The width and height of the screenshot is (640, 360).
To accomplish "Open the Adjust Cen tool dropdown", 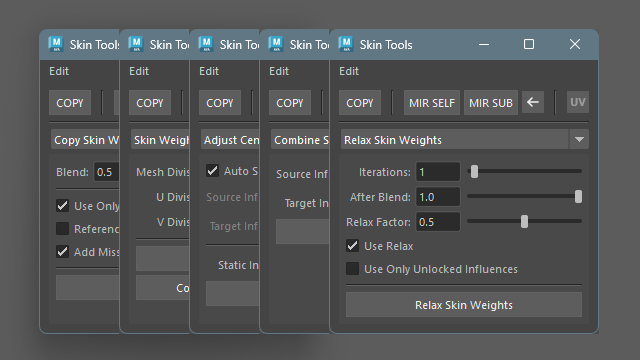I will click(230, 140).
